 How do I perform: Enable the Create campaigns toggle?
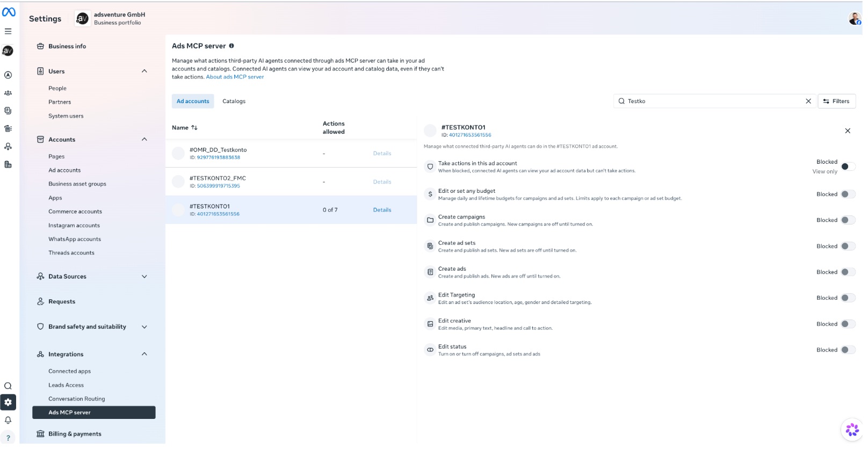tap(848, 220)
